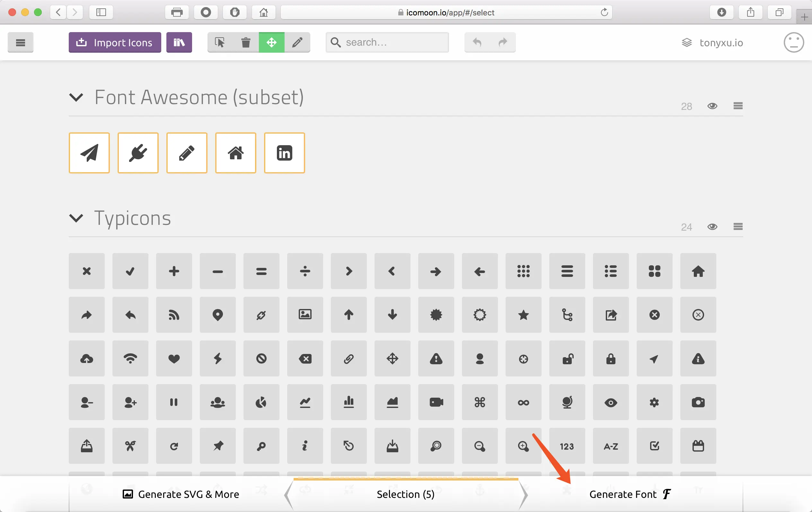Screen dimensions: 812x512
Task: Select the paper plane icon
Action: coord(89,153)
